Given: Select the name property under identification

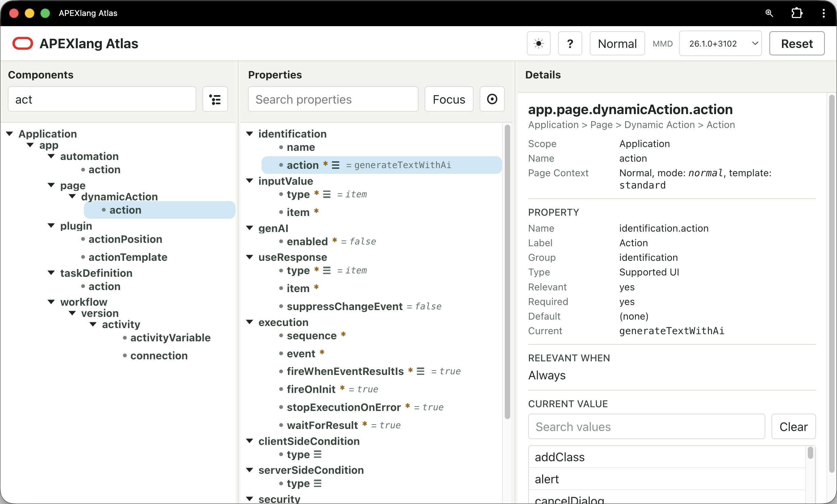Looking at the screenshot, I should click(x=301, y=147).
